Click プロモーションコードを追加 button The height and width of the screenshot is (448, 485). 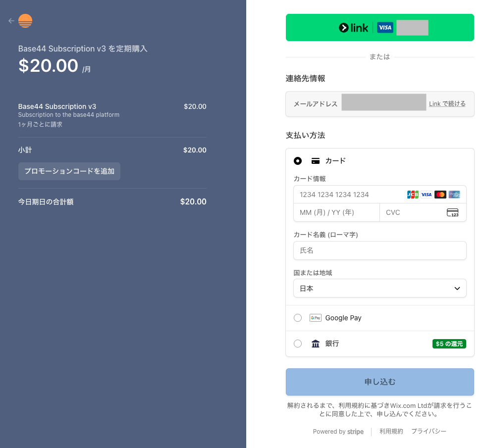[x=69, y=171]
